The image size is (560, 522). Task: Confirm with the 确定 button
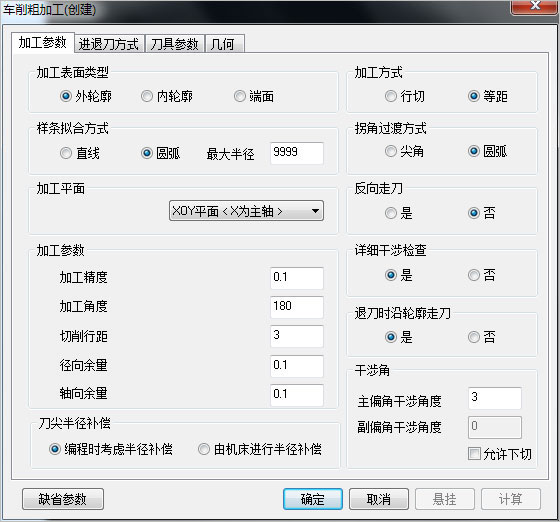(313, 499)
